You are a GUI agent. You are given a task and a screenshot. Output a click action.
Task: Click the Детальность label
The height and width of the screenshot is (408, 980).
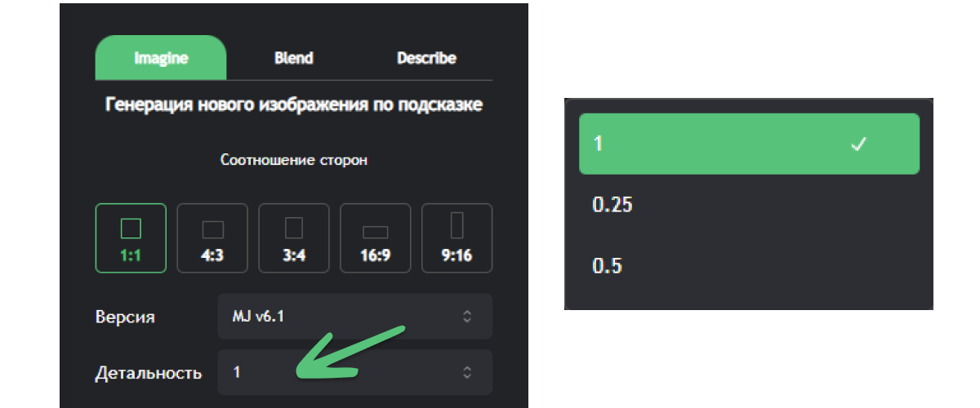click(x=149, y=373)
